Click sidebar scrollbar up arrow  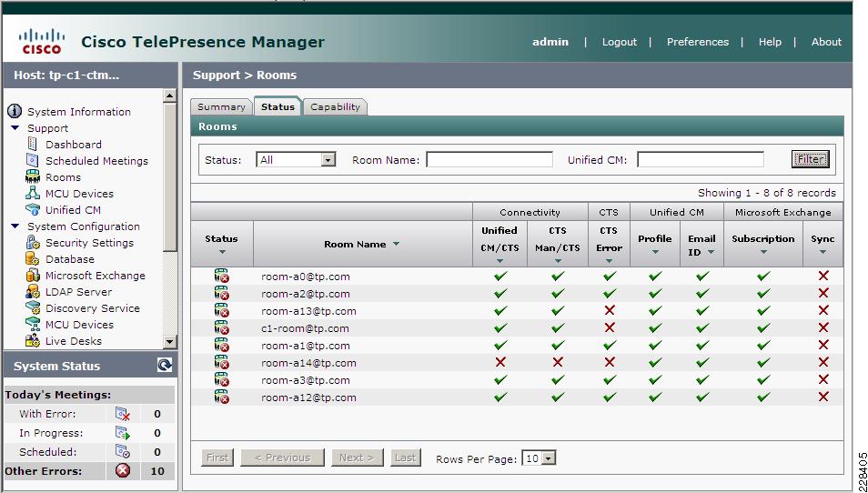tap(170, 96)
